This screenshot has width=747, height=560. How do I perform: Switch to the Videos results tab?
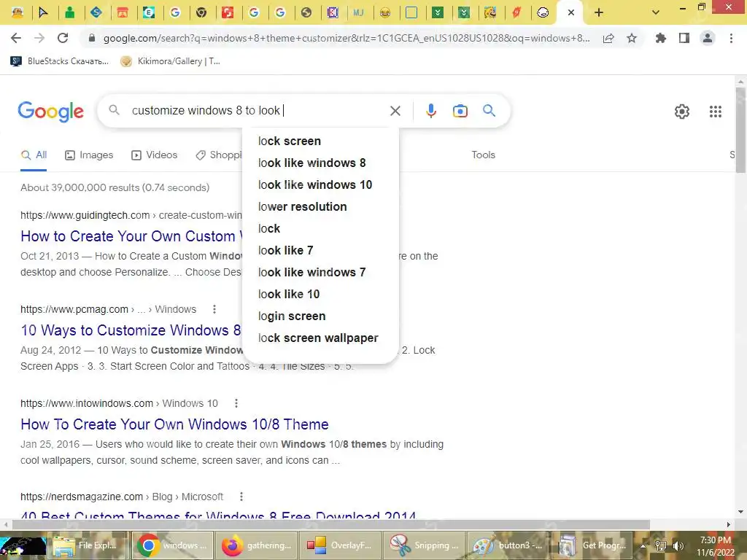point(155,155)
